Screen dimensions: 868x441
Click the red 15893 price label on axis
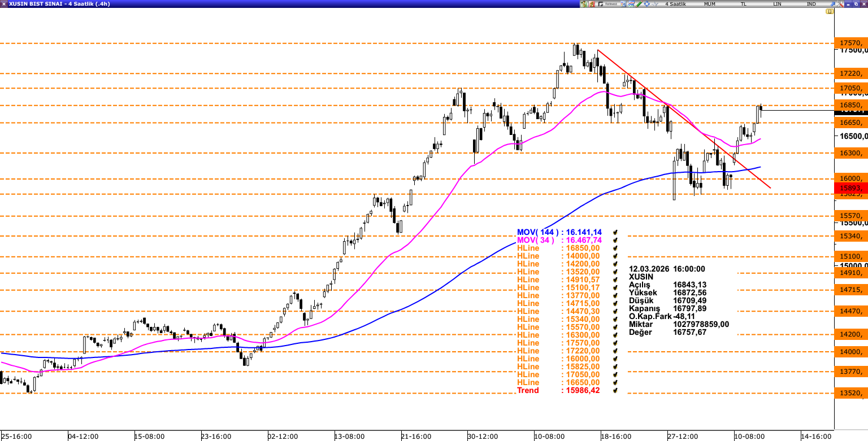point(850,188)
